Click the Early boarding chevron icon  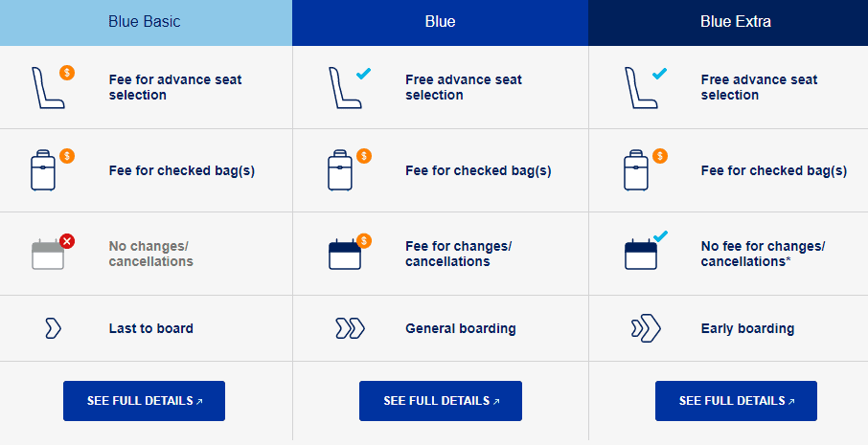[x=646, y=328]
